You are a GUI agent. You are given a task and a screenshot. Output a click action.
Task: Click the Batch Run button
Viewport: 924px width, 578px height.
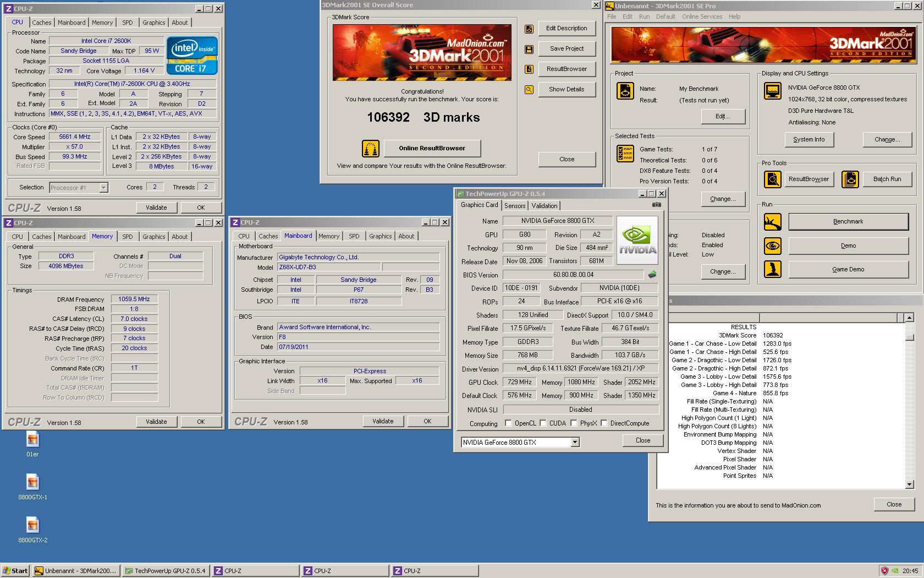tap(887, 179)
